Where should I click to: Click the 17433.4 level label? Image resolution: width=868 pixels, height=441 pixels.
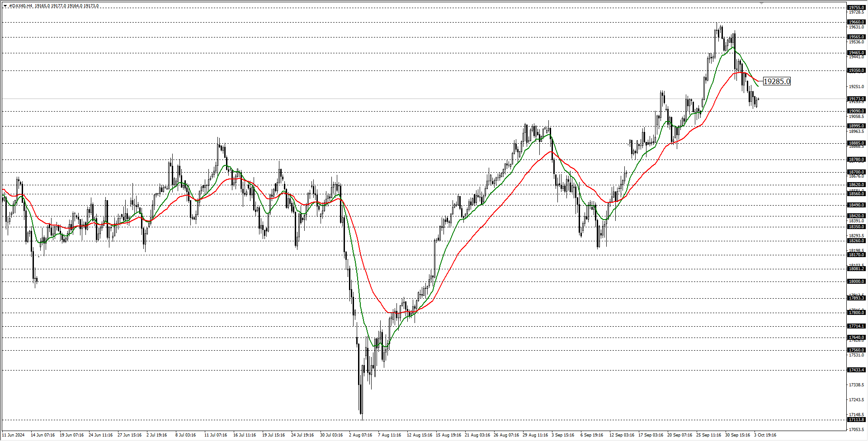pyautogui.click(x=856, y=370)
